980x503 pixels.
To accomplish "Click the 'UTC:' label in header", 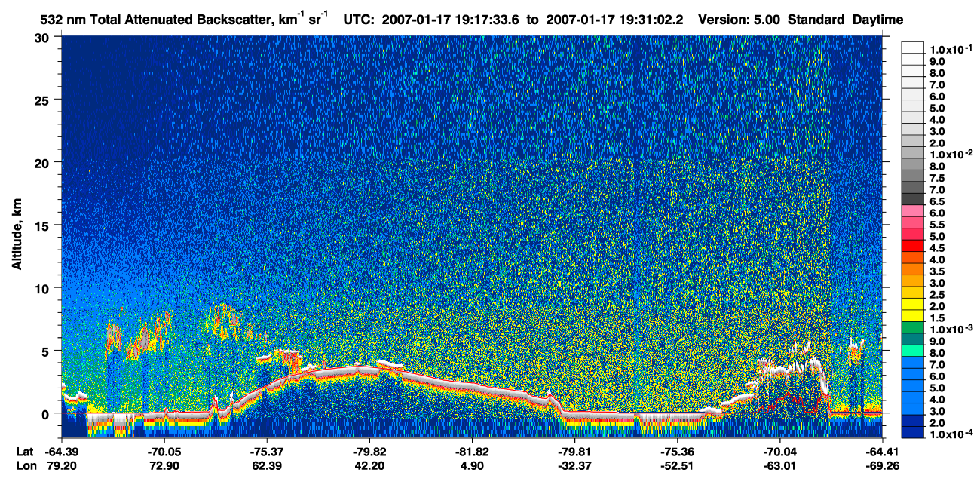I will point(359,20).
